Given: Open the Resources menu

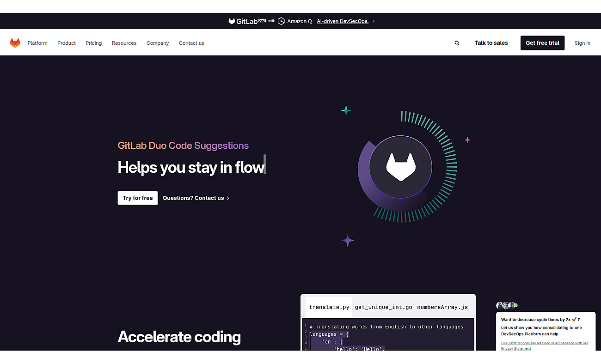Looking at the screenshot, I should (x=124, y=43).
